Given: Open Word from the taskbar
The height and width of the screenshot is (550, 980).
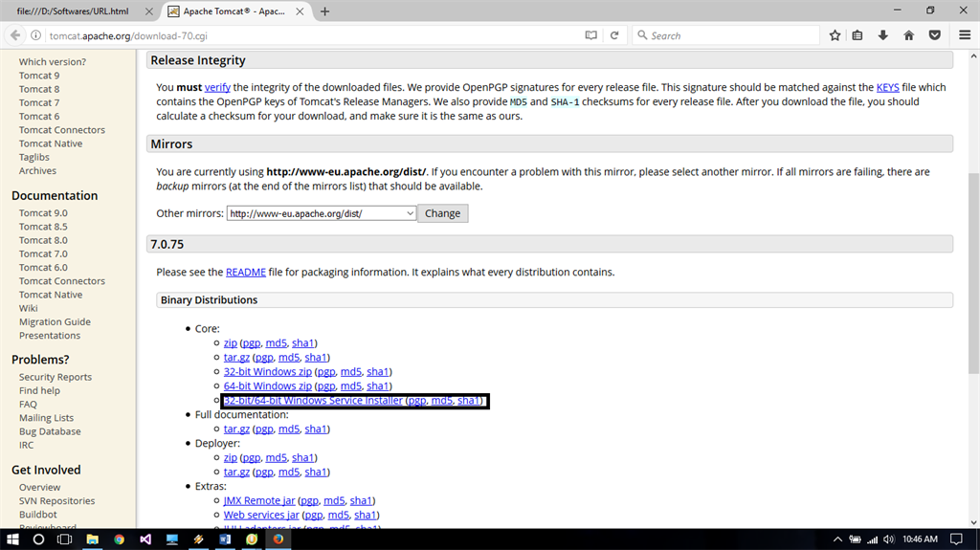Looking at the screenshot, I should [x=225, y=539].
